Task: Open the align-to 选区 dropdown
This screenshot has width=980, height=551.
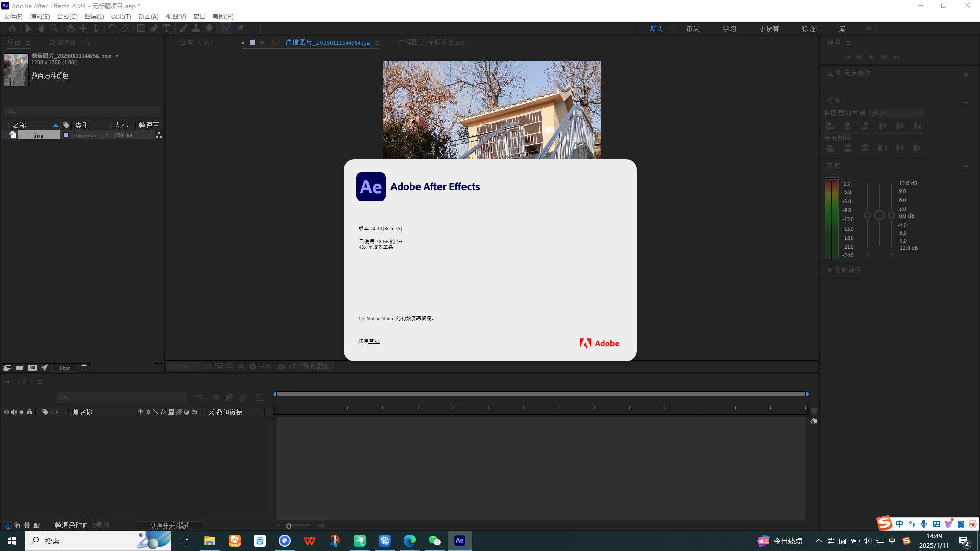Action: point(897,114)
